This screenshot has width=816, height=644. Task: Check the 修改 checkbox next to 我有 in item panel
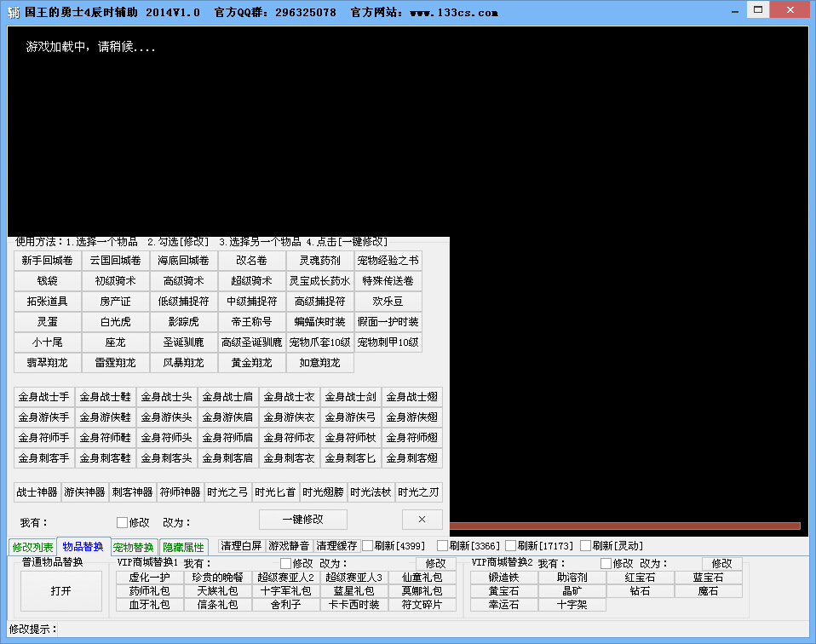pyautogui.click(x=123, y=522)
